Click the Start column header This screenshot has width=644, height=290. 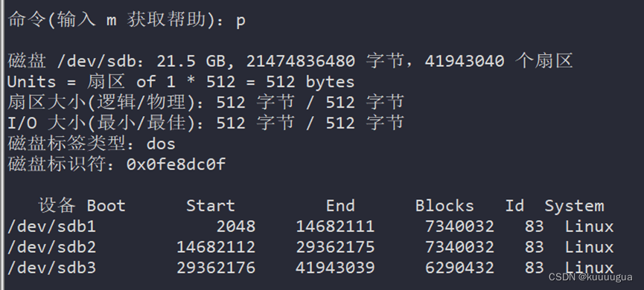210,205
